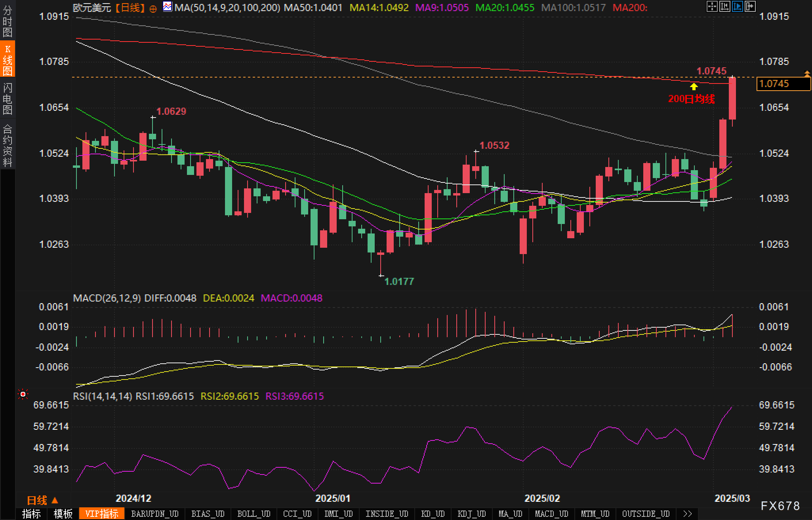The width and height of the screenshot is (812, 520).
Task: Select the K线图 sidebar tab
Action: click(7, 60)
